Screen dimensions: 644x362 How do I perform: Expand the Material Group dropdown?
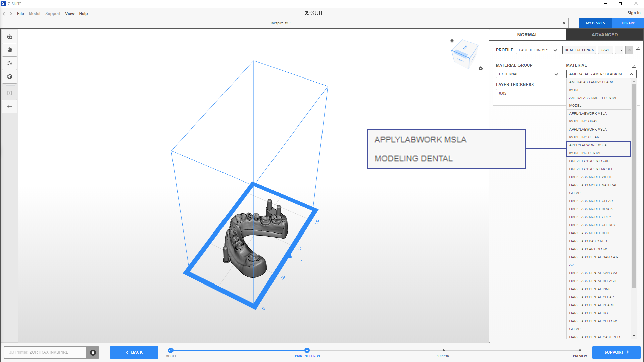click(528, 74)
